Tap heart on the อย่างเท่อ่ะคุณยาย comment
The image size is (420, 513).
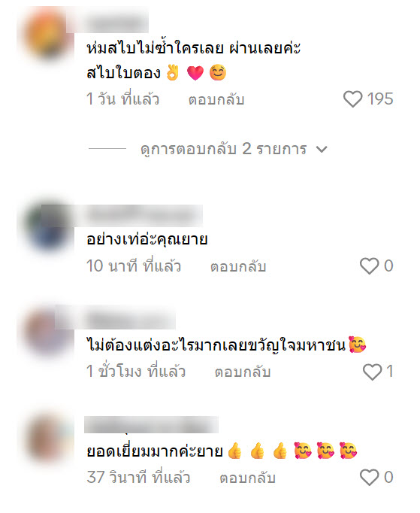(x=370, y=266)
